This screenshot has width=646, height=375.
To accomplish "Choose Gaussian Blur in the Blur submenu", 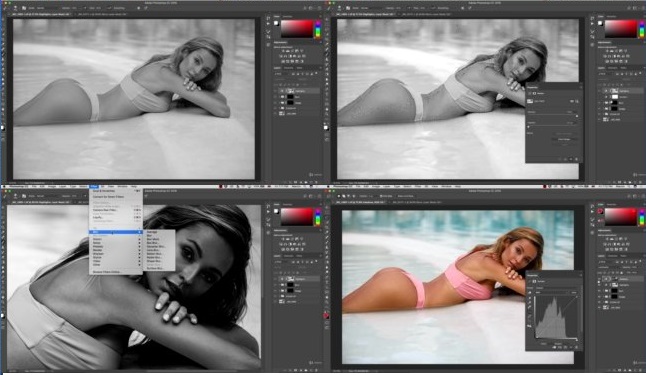I will pos(156,246).
